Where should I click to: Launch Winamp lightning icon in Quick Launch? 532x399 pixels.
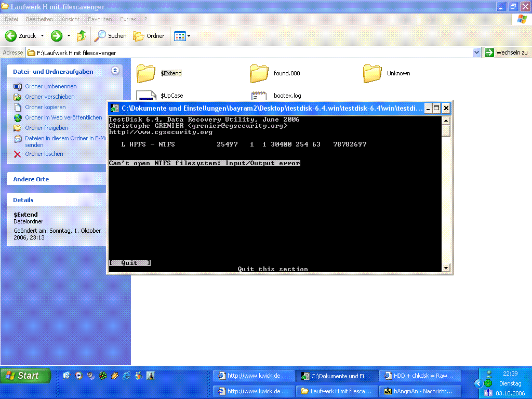pos(115,375)
